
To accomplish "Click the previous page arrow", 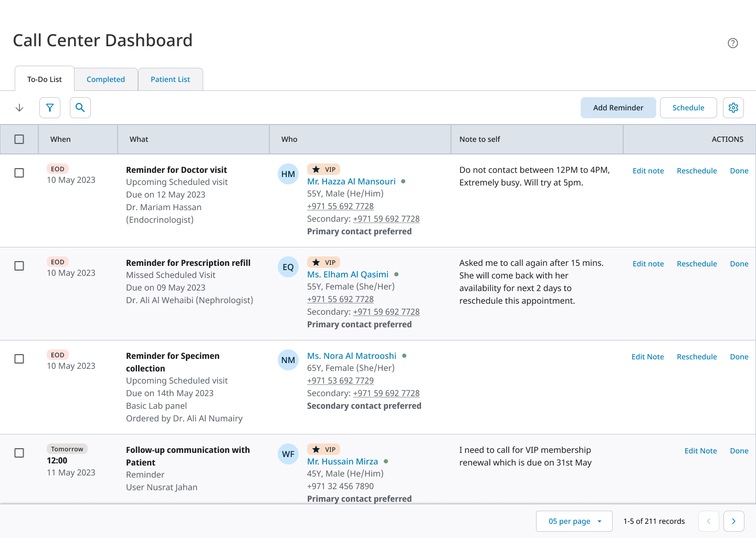I will 708,521.
